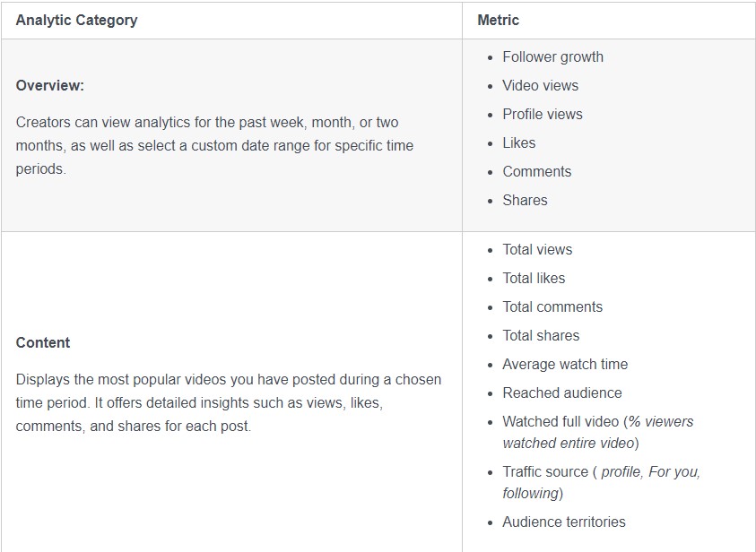Viewport: 756px width, 552px height.
Task: Click the Total comments item
Action: [x=552, y=306]
